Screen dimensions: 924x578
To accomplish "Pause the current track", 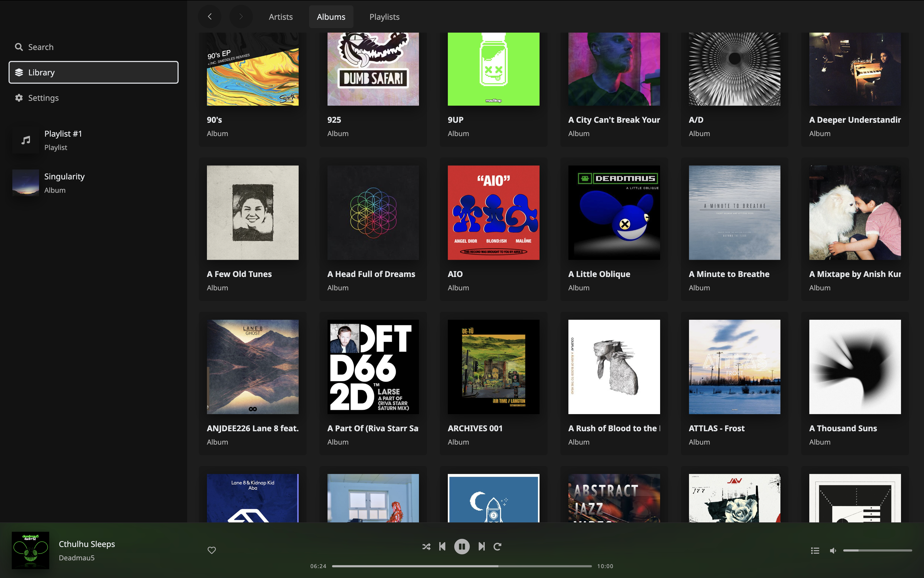I will (462, 546).
